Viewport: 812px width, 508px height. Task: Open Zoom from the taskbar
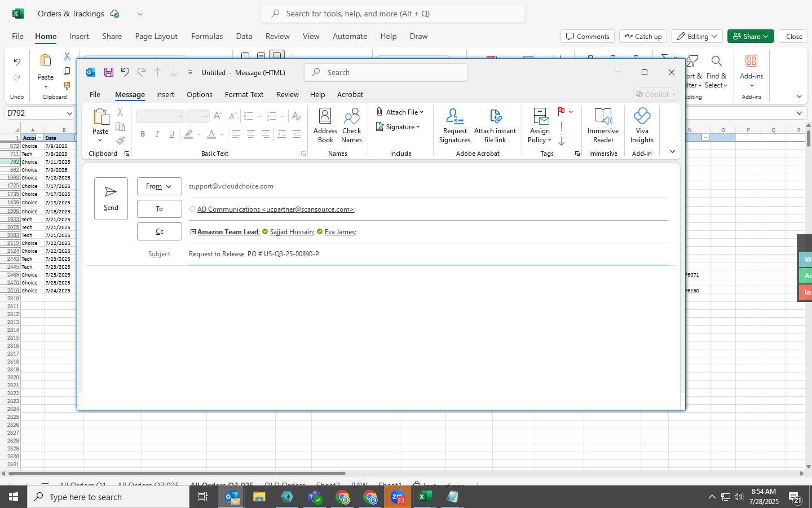398,497
